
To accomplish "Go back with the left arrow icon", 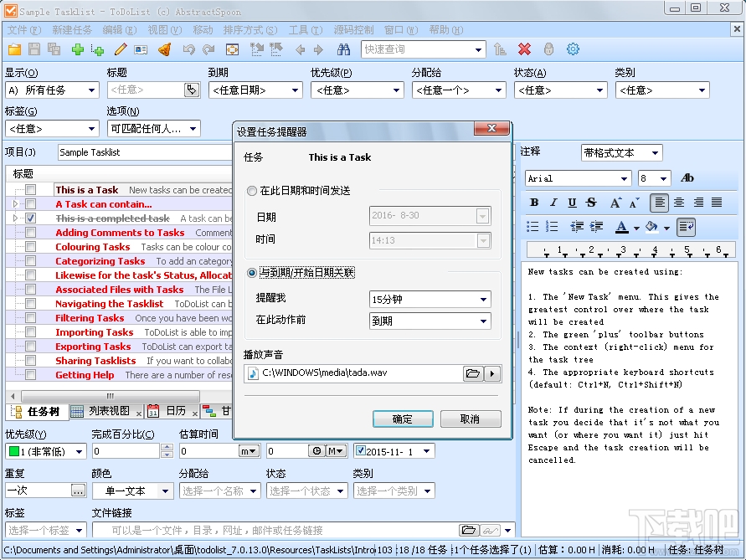I will [x=301, y=49].
